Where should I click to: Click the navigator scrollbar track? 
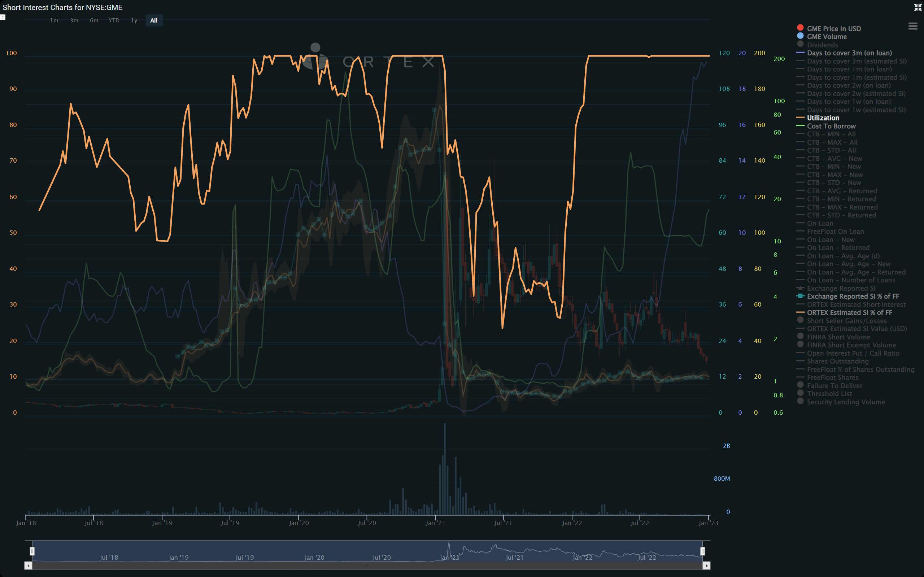pyautogui.click(x=367, y=565)
